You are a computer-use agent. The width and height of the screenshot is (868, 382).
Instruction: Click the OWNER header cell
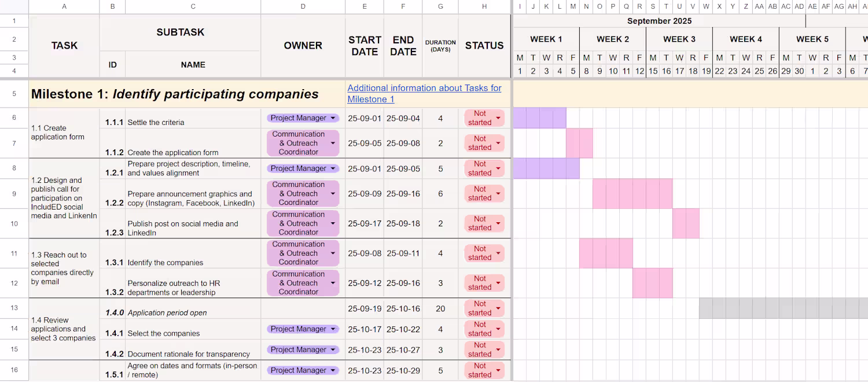tap(303, 46)
